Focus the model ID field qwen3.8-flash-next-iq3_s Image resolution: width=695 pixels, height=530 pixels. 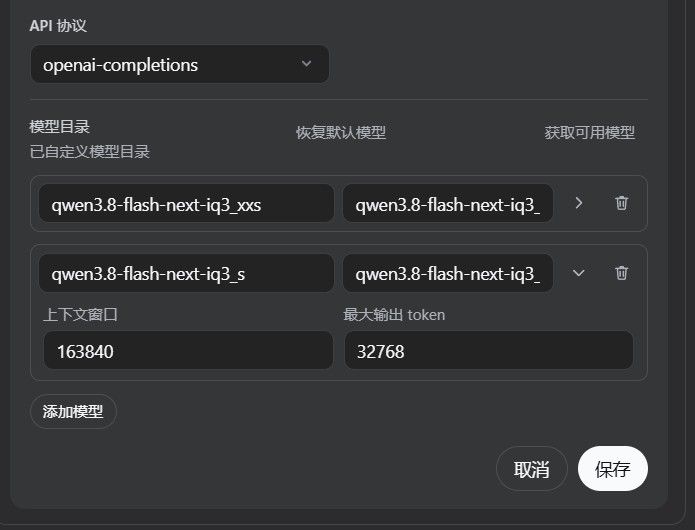click(x=186, y=273)
